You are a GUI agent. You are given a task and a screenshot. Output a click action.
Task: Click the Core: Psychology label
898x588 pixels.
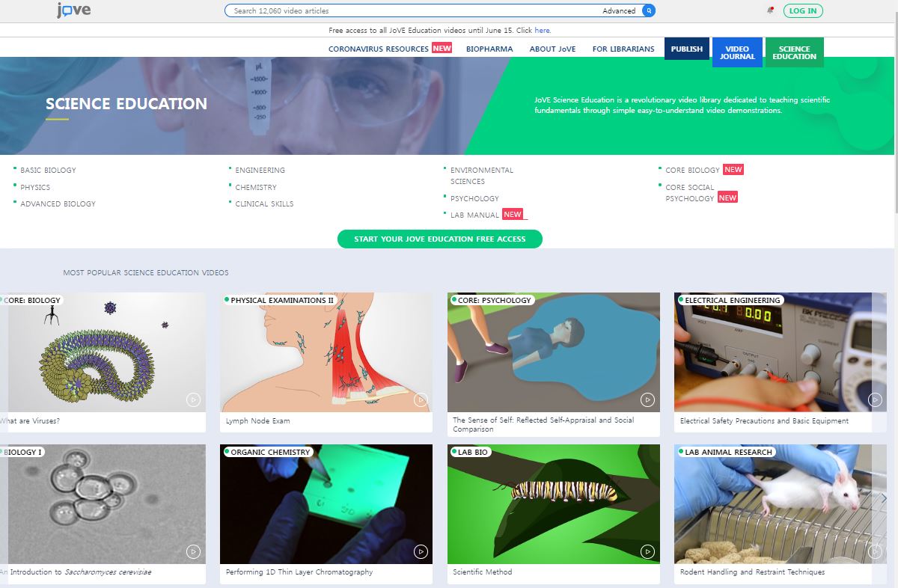pyautogui.click(x=494, y=300)
